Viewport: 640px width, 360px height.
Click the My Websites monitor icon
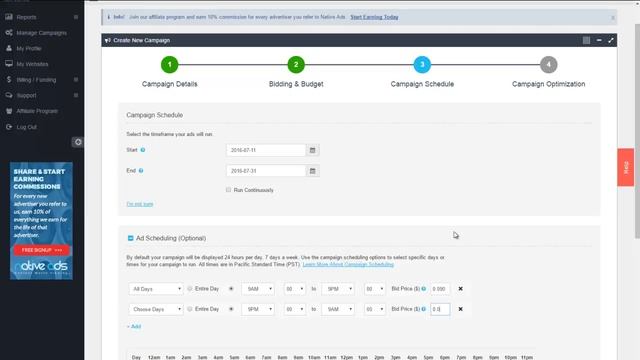(x=9, y=64)
